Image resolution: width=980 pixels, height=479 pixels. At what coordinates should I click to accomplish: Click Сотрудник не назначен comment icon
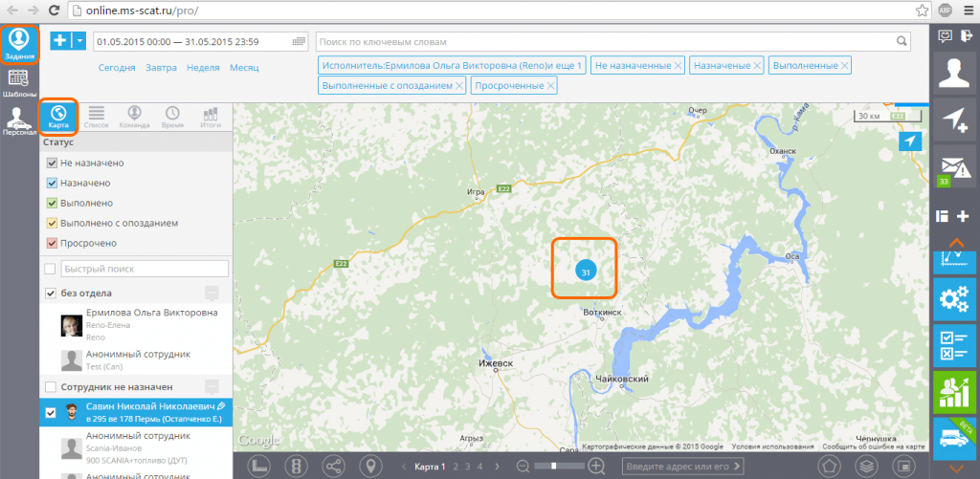point(212,387)
